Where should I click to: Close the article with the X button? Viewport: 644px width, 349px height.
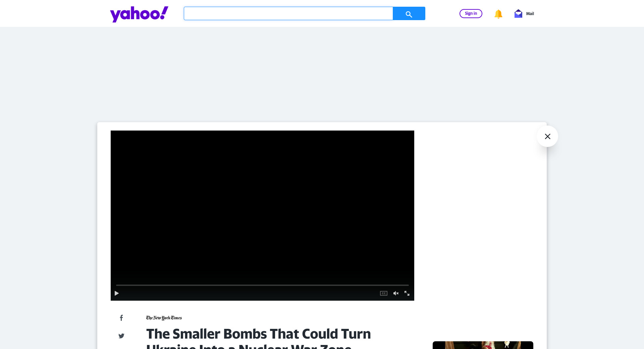pyautogui.click(x=547, y=136)
